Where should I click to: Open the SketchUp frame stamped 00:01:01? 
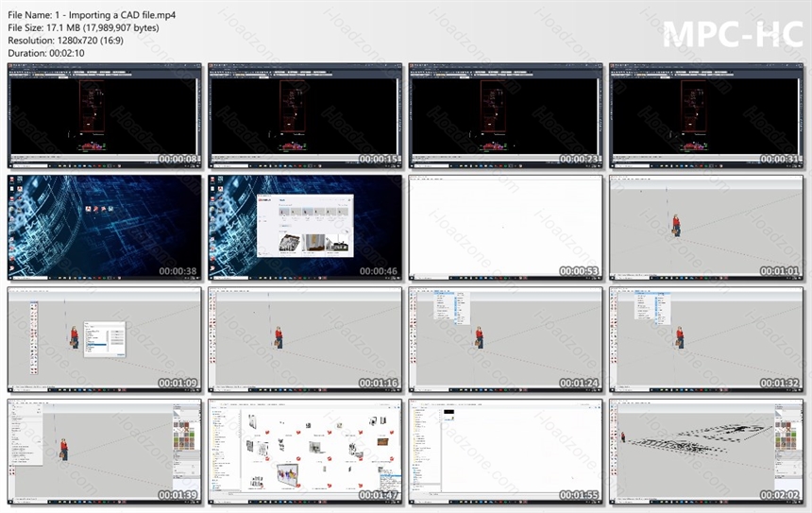click(x=706, y=228)
